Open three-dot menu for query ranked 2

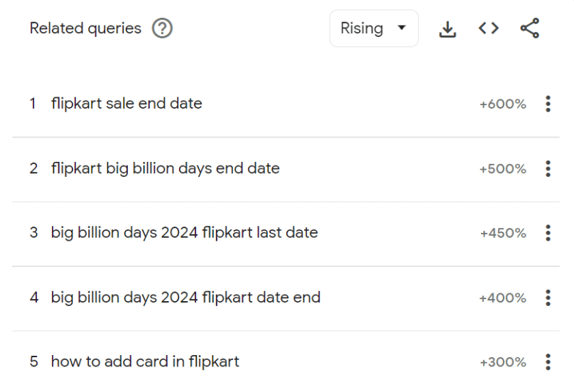tap(548, 169)
